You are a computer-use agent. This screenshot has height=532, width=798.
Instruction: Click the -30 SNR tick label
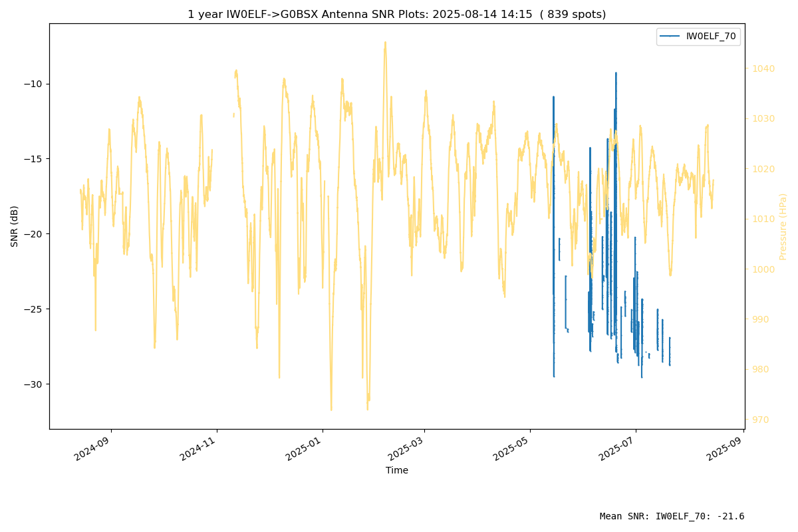click(x=35, y=384)
